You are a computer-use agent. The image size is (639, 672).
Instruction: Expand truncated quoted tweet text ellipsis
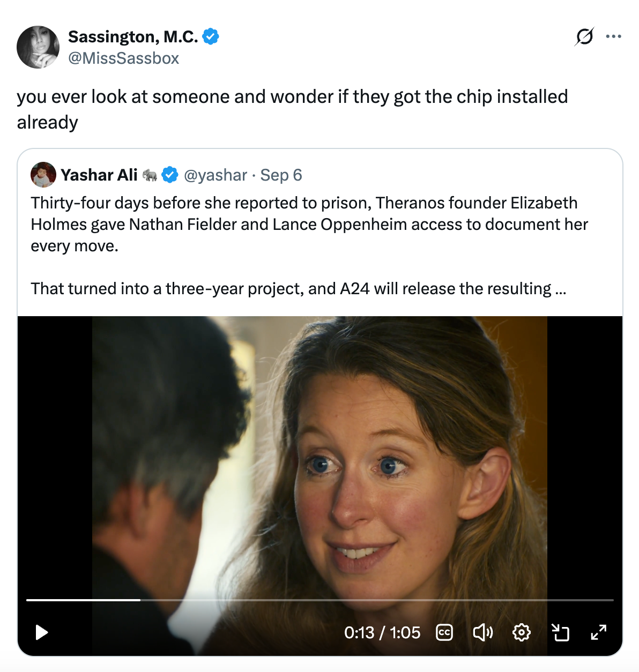561,289
